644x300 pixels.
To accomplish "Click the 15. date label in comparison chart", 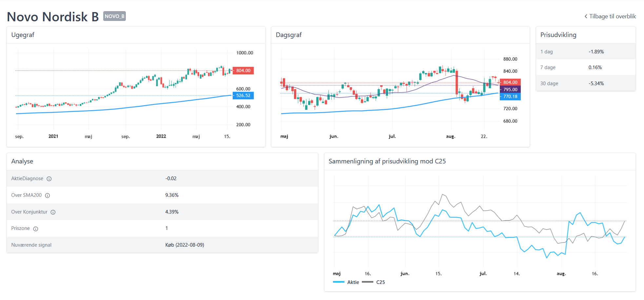I will tap(439, 274).
